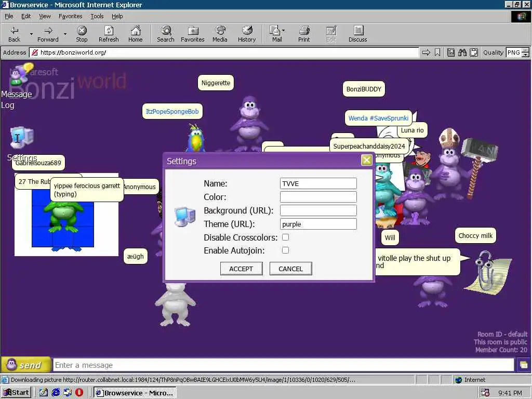The height and width of the screenshot is (399, 532).
Task: Click the CANCEL button
Action: tap(291, 269)
